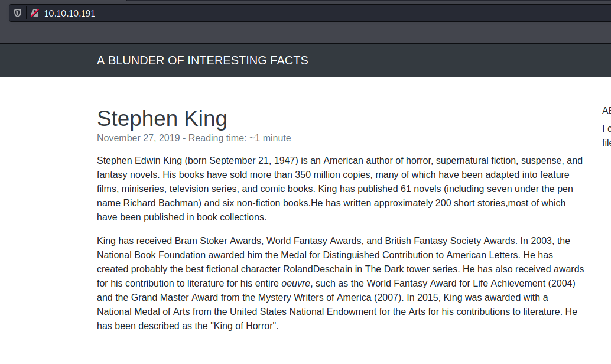Screen dimensions: 611x364
Task: Click the italic word 'oeuvre'
Action: (x=296, y=283)
